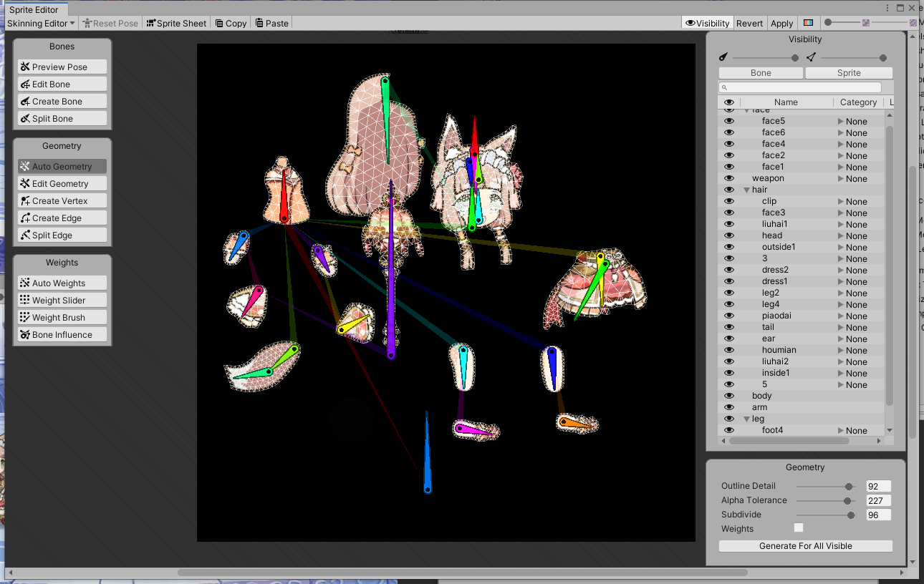Select the Edit Geometry tool
Image resolution: width=924 pixels, height=584 pixels.
pyautogui.click(x=62, y=183)
